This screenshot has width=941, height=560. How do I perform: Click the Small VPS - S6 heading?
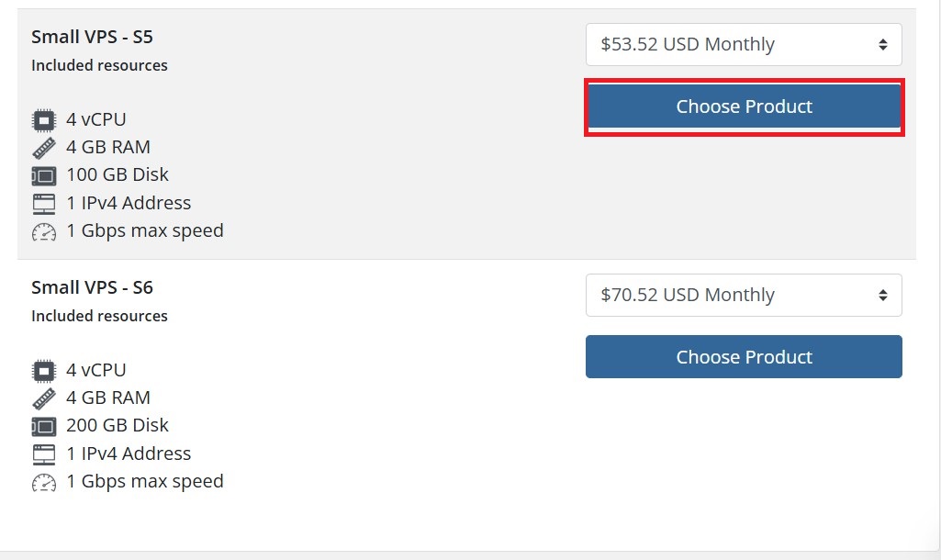[x=93, y=288]
